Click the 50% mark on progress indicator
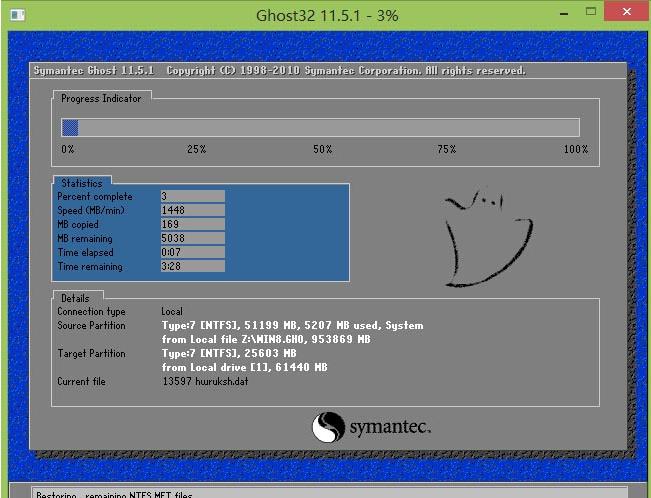This screenshot has height=498, width=651. (322, 149)
